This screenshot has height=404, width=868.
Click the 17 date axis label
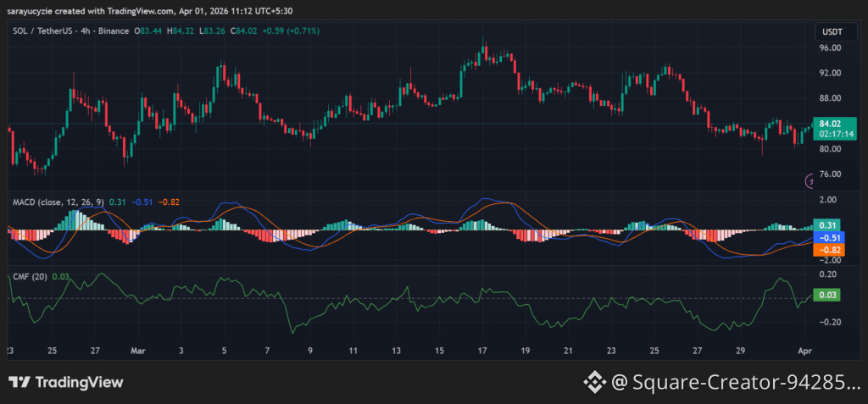(482, 351)
